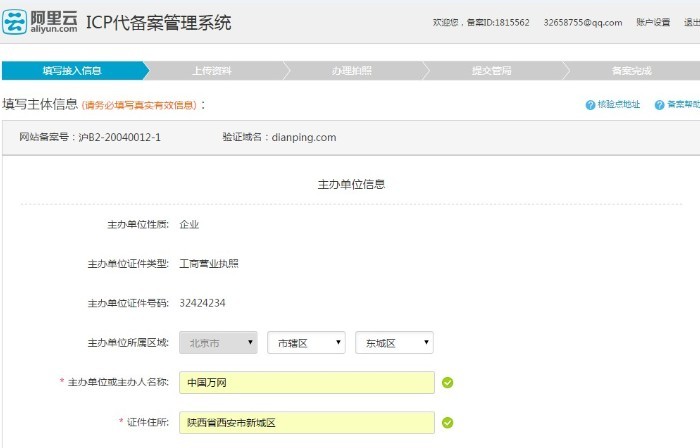Switch to the 办理拍照 step
Screen dimensions: 700x448
coord(352,71)
